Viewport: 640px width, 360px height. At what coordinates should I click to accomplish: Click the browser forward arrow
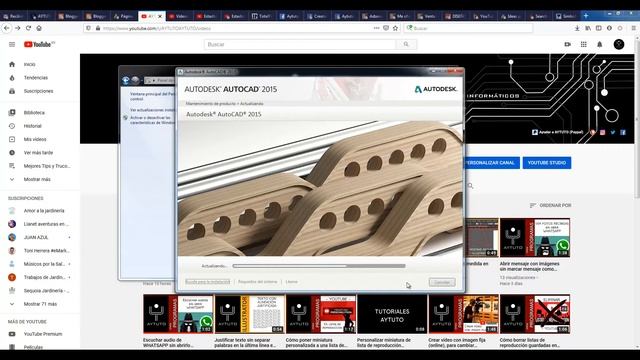18,28
